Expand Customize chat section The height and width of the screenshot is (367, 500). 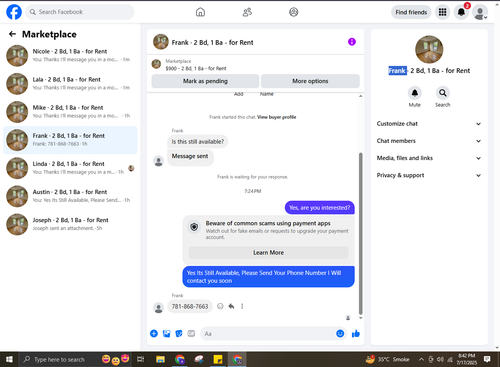click(429, 124)
